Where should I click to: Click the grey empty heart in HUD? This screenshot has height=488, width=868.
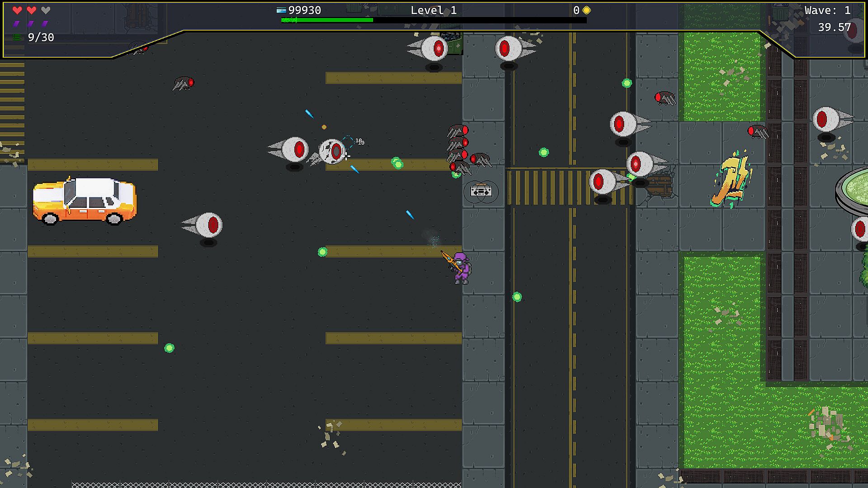[x=45, y=10]
